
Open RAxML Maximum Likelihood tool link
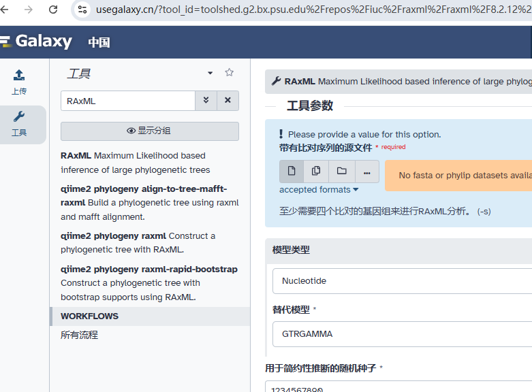pos(136,163)
